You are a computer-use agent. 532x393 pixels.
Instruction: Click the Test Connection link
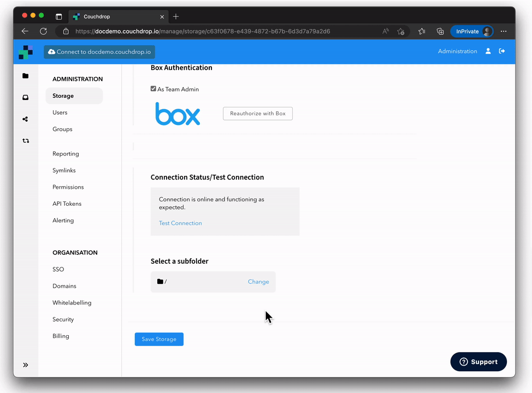pyautogui.click(x=180, y=223)
